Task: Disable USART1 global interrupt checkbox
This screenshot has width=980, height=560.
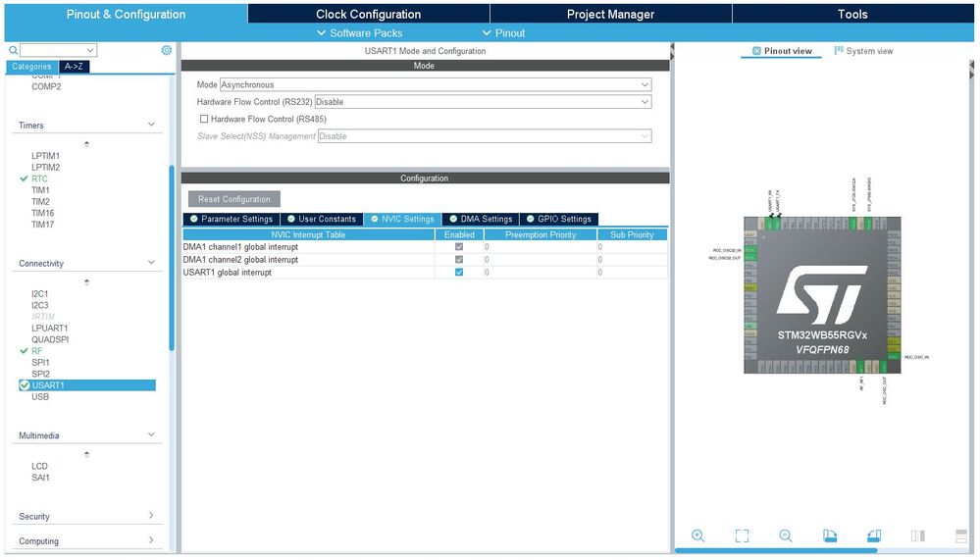Action: pyautogui.click(x=459, y=273)
